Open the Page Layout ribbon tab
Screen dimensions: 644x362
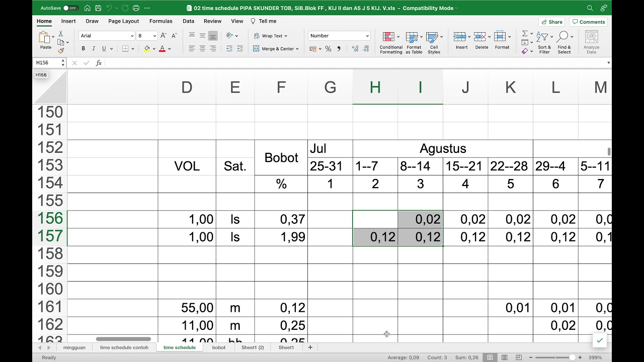(x=124, y=21)
